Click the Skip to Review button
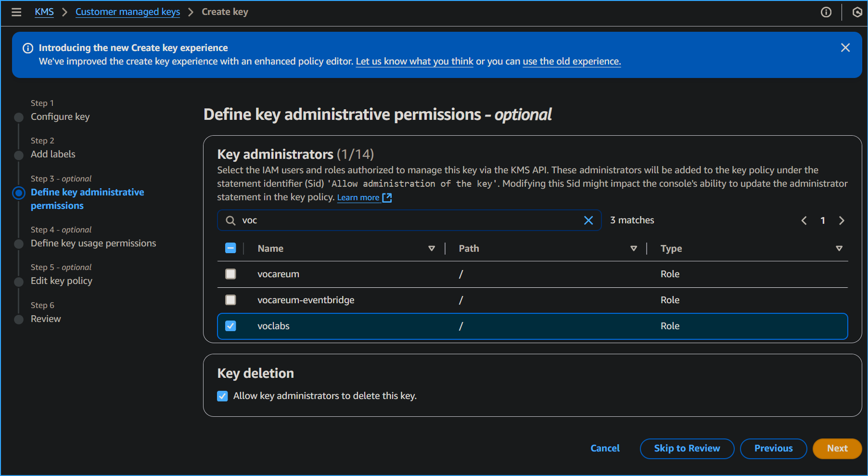 click(x=687, y=449)
